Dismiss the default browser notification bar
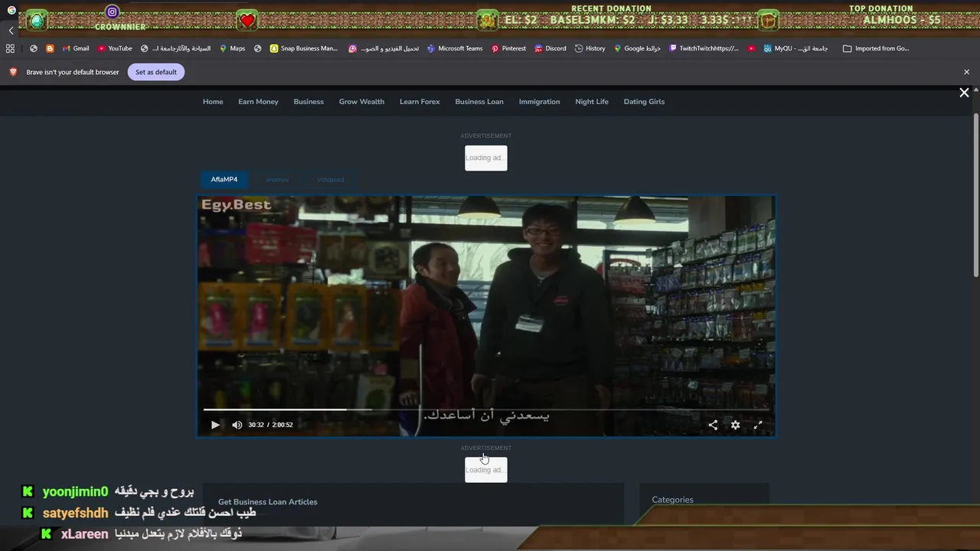The height and width of the screenshot is (551, 980). coord(966,72)
